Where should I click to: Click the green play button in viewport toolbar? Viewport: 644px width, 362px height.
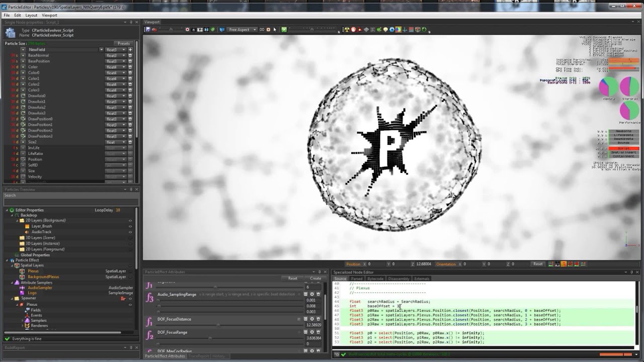coord(284,30)
